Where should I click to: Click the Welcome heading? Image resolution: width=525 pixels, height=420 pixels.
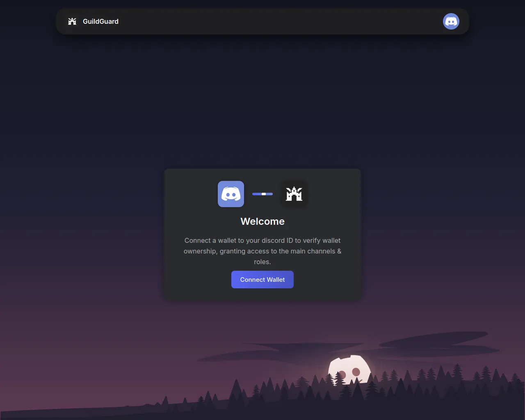(262, 221)
